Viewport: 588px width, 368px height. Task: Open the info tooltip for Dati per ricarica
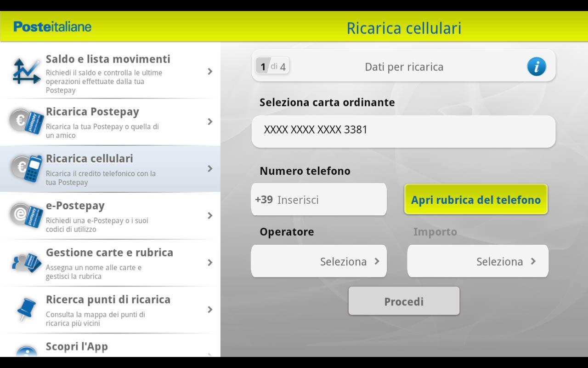point(537,66)
